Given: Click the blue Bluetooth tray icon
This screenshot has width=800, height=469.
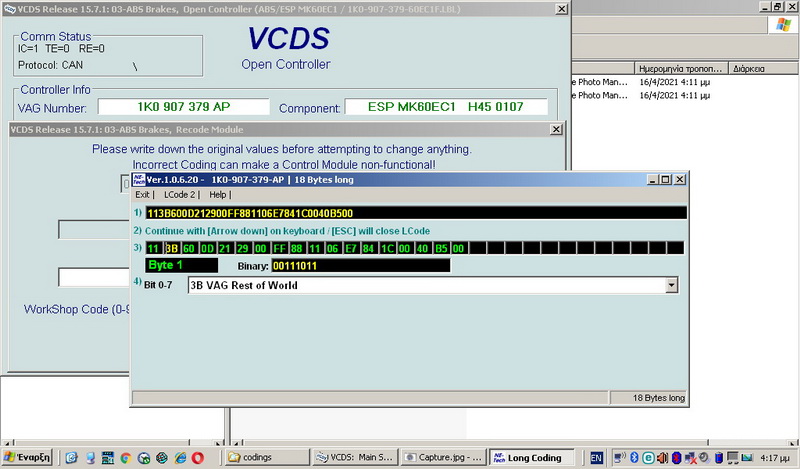Looking at the screenshot, I should pos(634,458).
